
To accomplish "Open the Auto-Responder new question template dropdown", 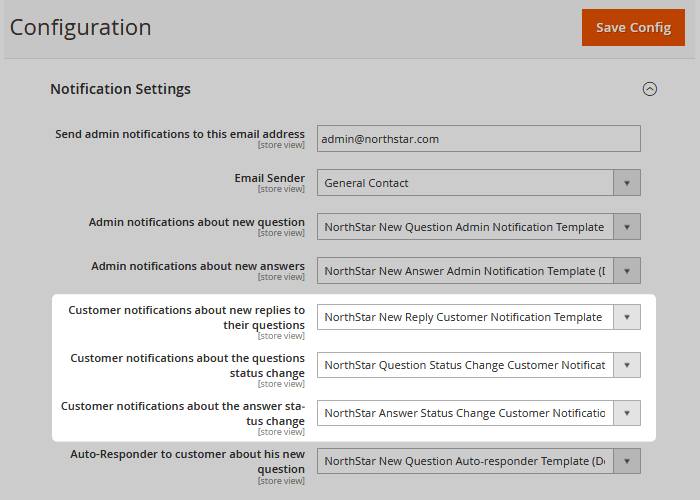I will [479, 461].
